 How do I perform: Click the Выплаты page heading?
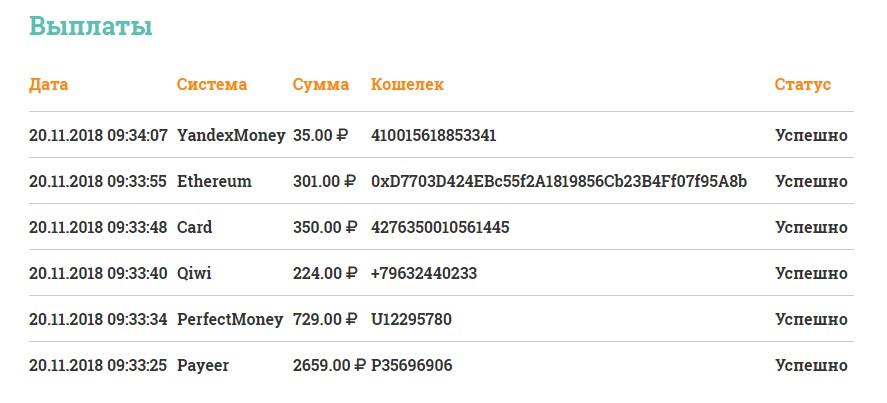(91, 26)
